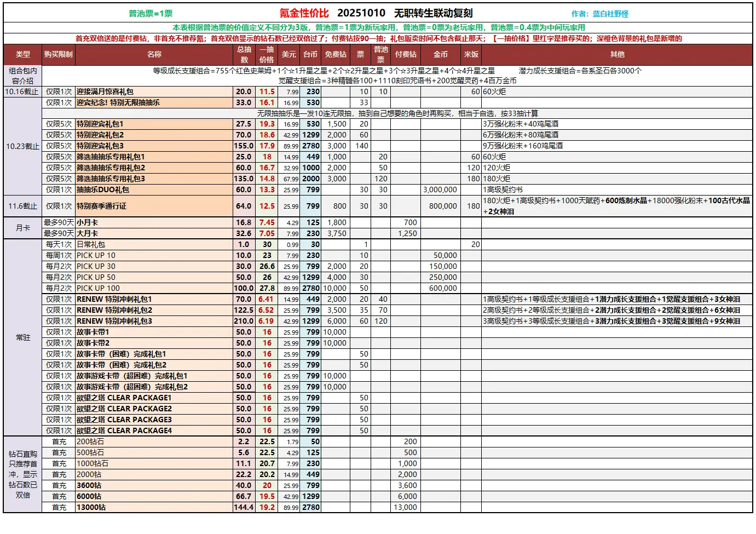Click the 10.23截止 deadline cell
Image resolution: width=756 pixels, height=534 pixels.
(x=23, y=146)
